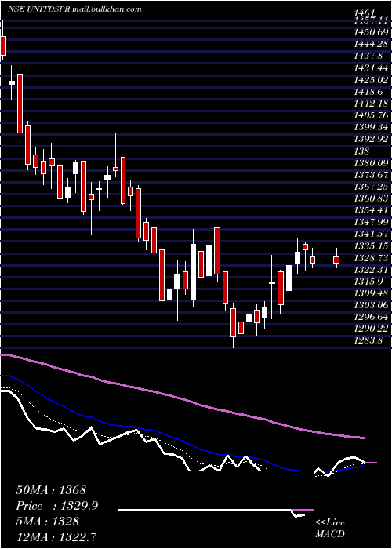Click the 12MA : 1322.7 readout

pyautogui.click(x=56, y=537)
